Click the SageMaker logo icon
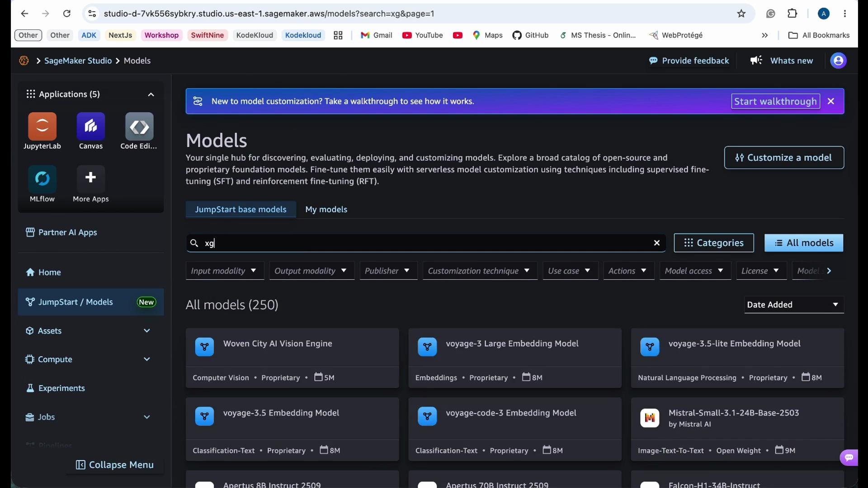Image resolution: width=868 pixels, height=488 pixels. tap(24, 61)
